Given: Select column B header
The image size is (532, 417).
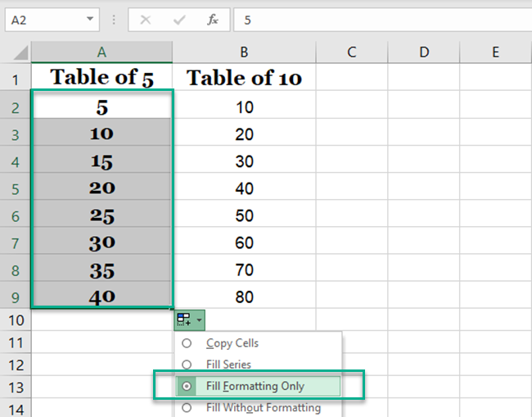Looking at the screenshot, I should click(244, 52).
